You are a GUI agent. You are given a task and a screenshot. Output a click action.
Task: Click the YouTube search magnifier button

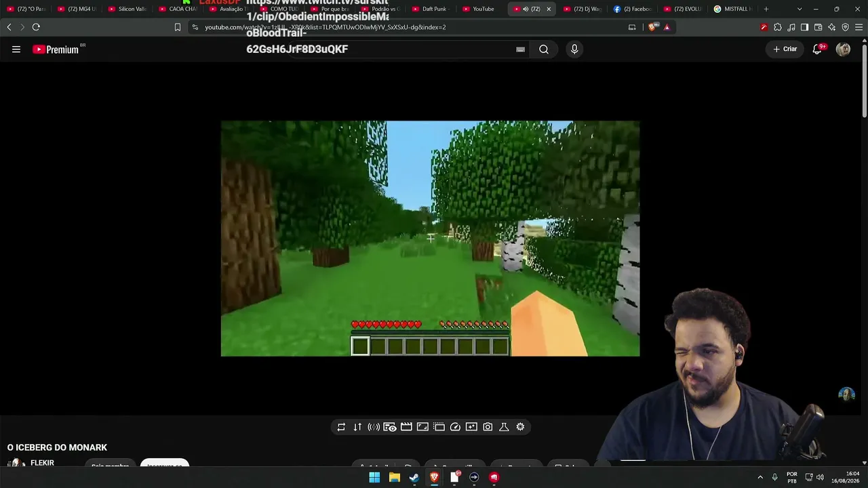(x=544, y=49)
